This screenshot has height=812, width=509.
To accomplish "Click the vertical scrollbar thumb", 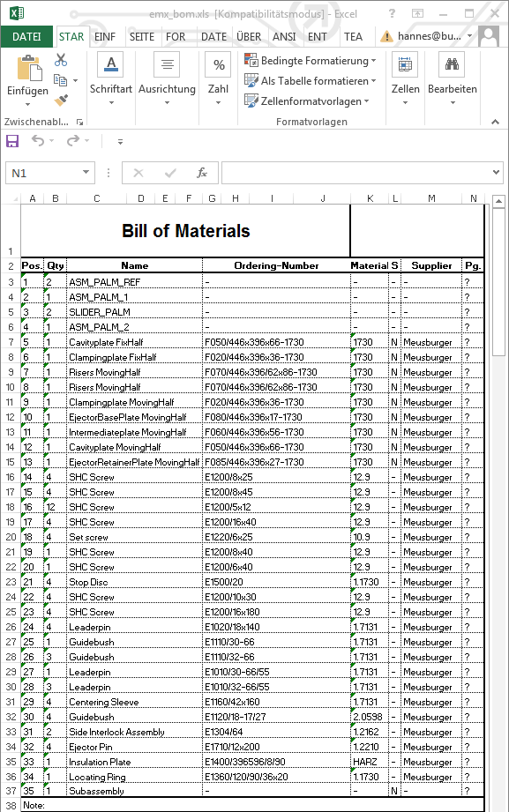I will pos(498,282).
